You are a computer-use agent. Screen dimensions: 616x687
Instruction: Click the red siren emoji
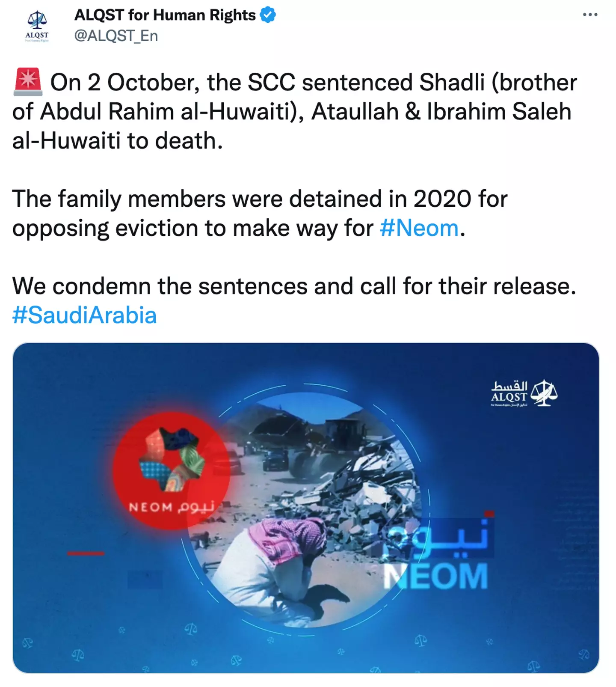tap(28, 81)
